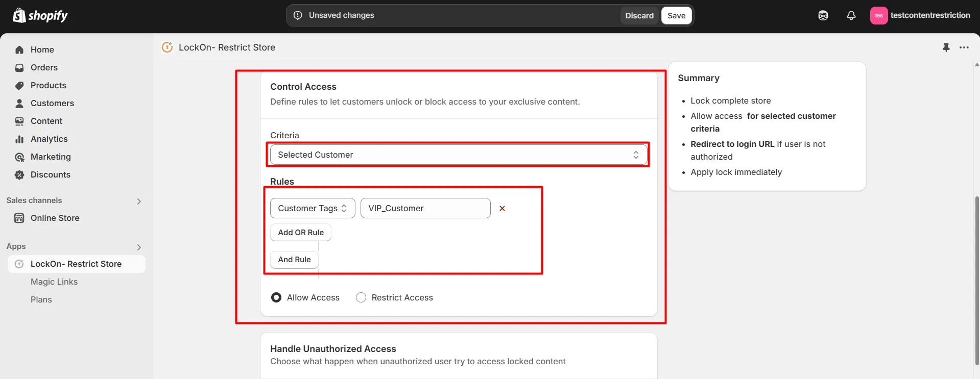Click the Customers person icon

pyautogui.click(x=19, y=103)
